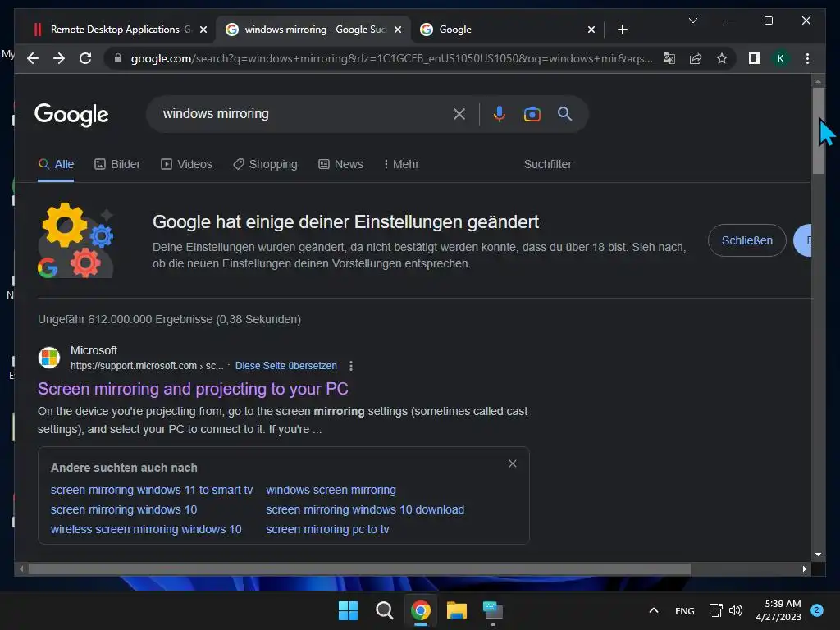Switch to Videos results
Screen dimensions: 840x630
pyautogui.click(x=186, y=164)
